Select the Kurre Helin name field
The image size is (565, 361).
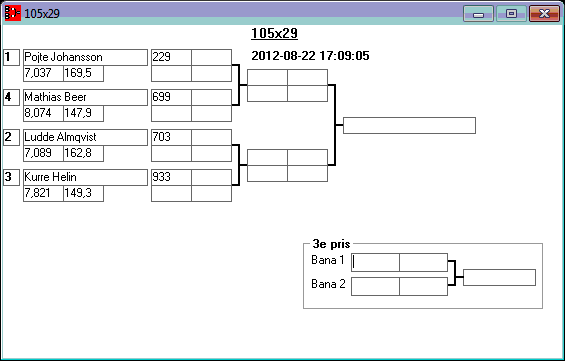pos(85,178)
